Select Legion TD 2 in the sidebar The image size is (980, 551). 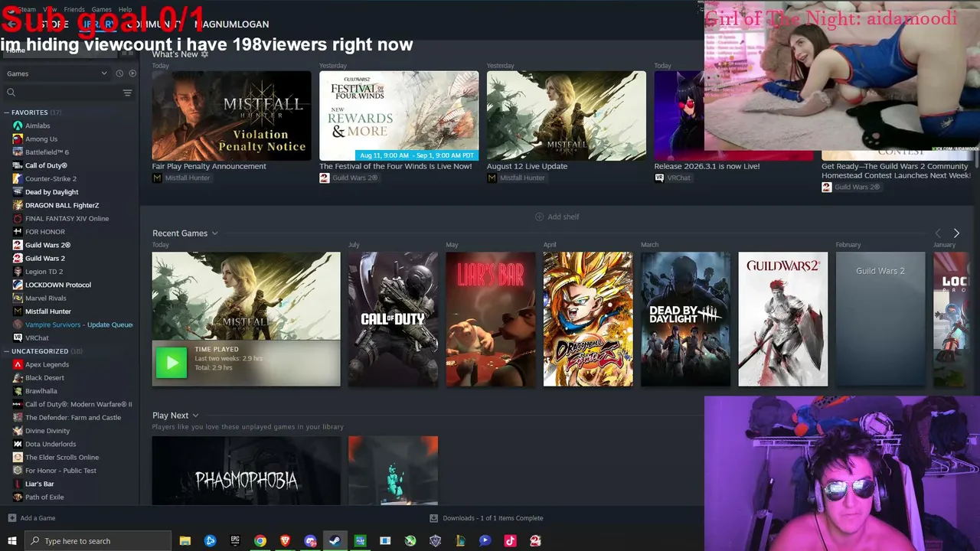click(44, 272)
